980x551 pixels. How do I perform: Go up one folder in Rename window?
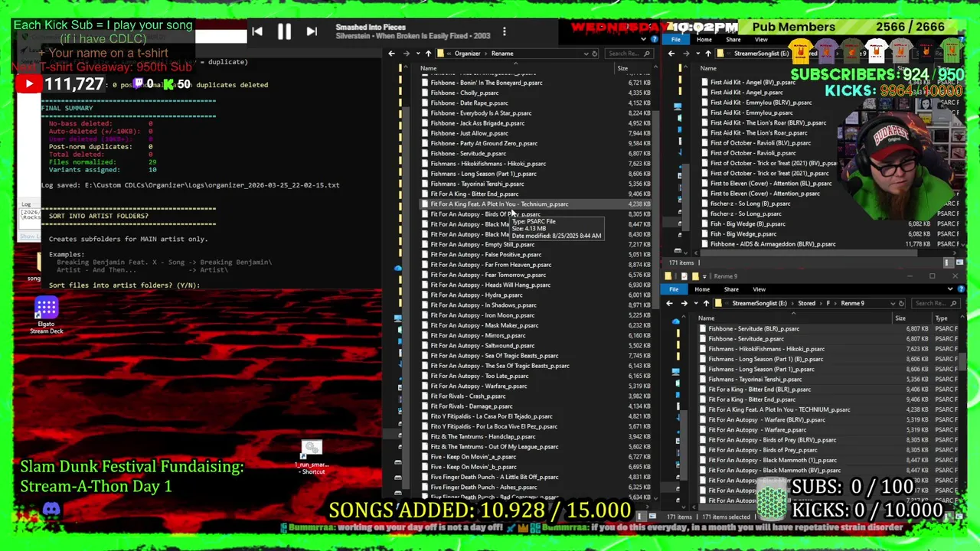tap(428, 54)
